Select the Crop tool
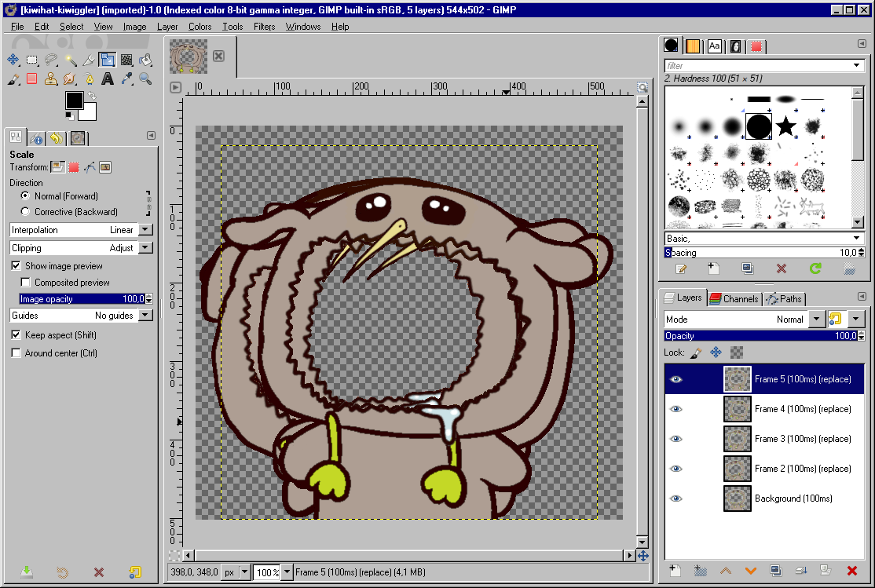The image size is (875, 588). [x=89, y=60]
